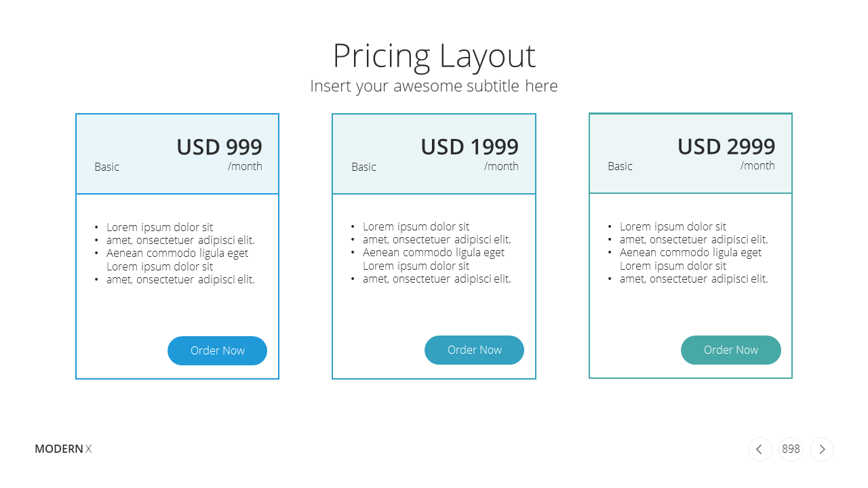Click the USD 2999 price heading
868x488 pixels.
pos(726,146)
